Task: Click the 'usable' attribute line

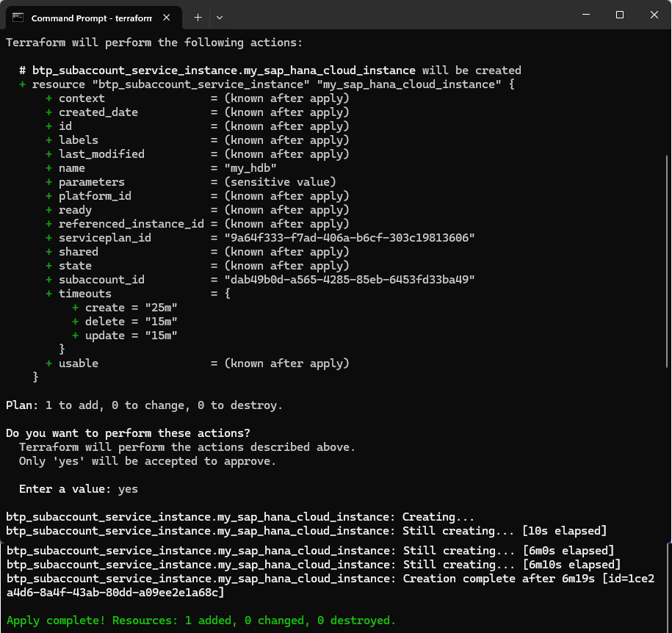Action: (198, 363)
